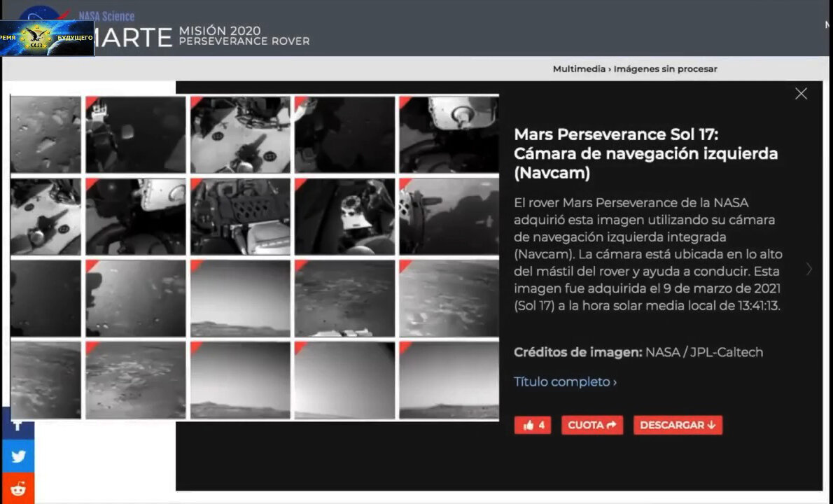Screen dimensions: 833x504
Task: Share on Facebook via sidebar icon
Action: [18, 425]
